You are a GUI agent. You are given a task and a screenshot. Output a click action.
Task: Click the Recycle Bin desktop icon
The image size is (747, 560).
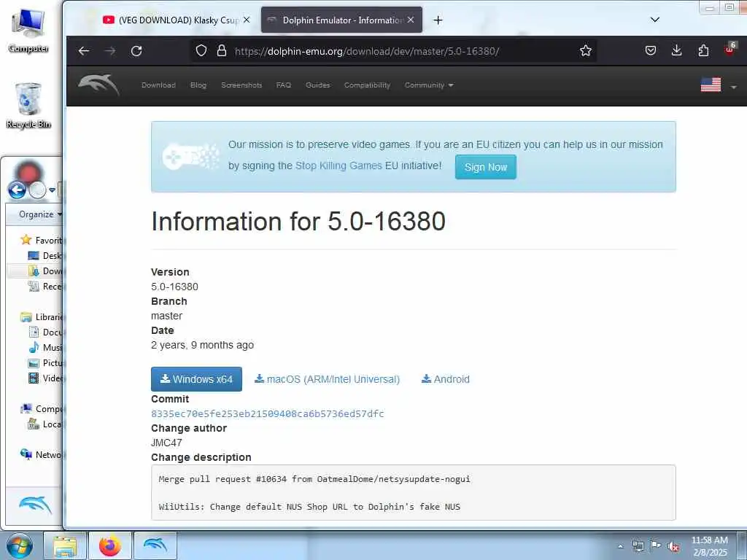click(28, 106)
